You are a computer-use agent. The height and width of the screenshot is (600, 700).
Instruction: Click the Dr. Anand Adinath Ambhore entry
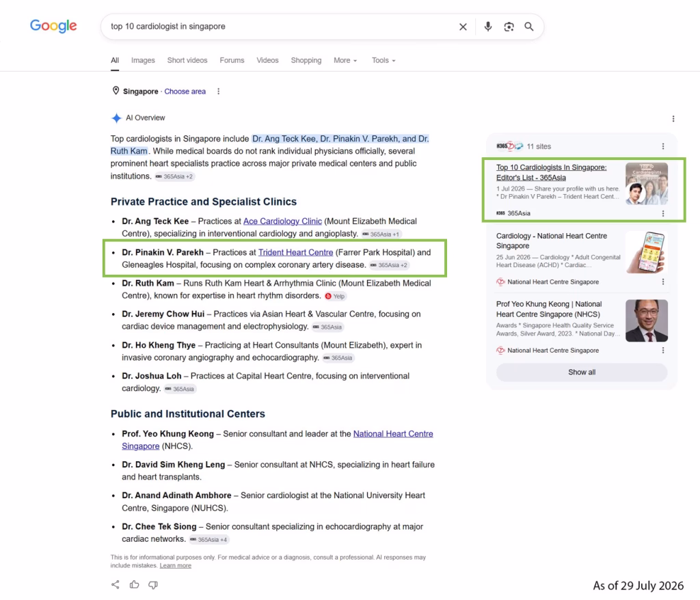coord(273,502)
